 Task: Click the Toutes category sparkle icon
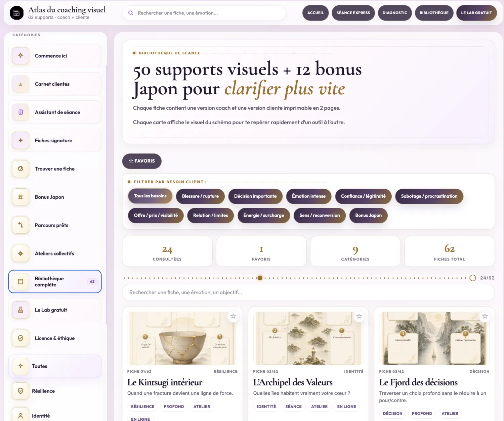20,366
